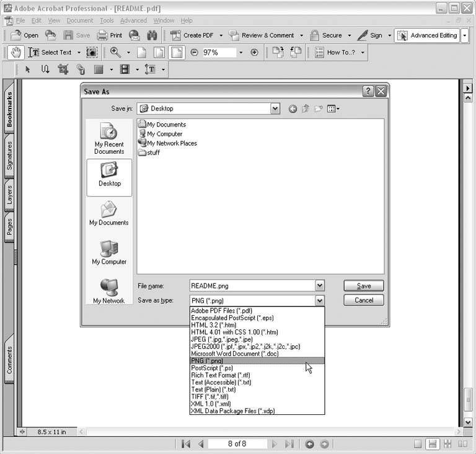Go to the first page

coord(186,444)
